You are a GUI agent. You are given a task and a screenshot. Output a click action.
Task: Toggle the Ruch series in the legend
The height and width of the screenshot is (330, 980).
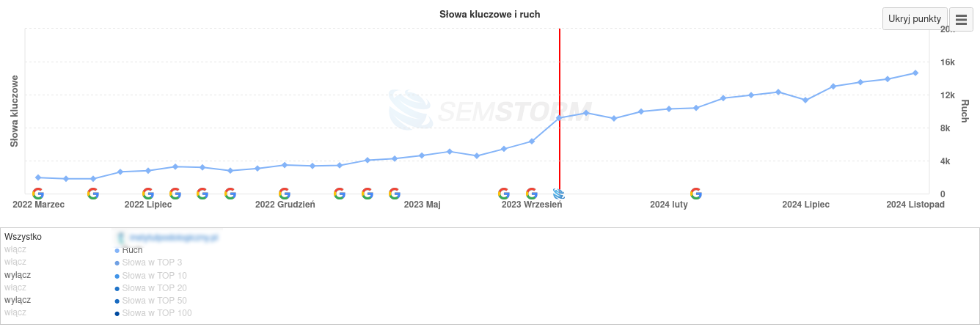click(x=132, y=250)
